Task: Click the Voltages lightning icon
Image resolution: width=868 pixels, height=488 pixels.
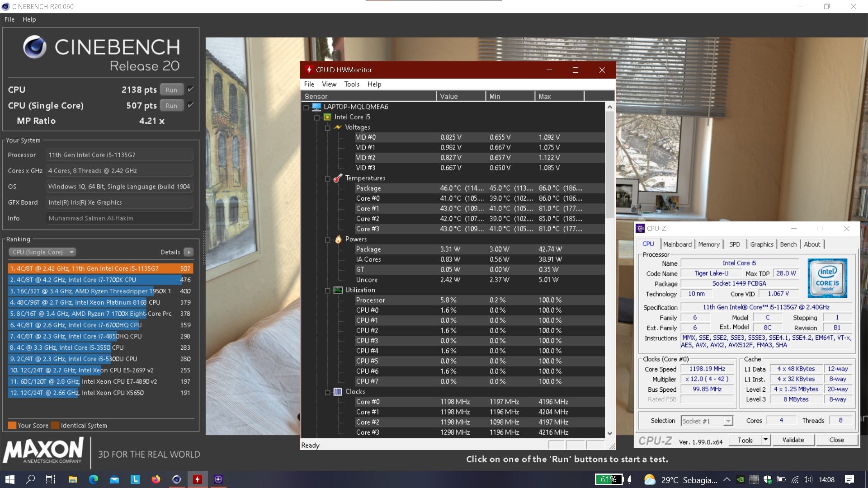Action: pyautogui.click(x=338, y=127)
